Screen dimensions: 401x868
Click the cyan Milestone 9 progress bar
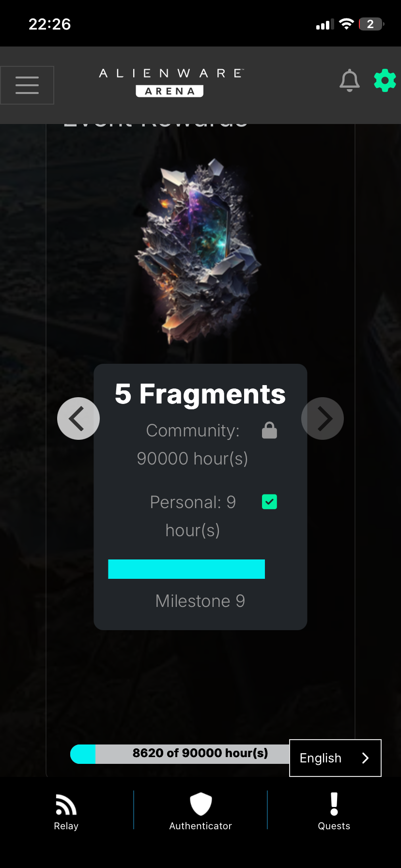[186, 569]
